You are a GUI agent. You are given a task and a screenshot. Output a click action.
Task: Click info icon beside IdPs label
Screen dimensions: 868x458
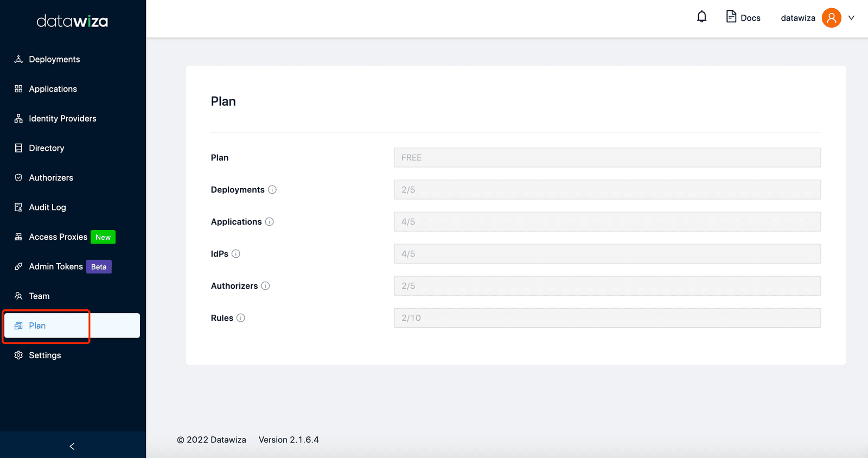pyautogui.click(x=236, y=253)
